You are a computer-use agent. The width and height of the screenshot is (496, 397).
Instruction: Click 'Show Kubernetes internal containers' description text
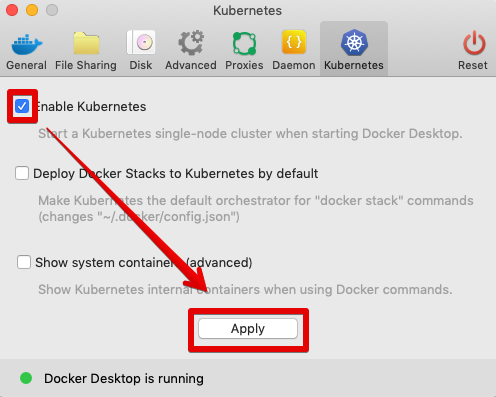[x=245, y=290]
